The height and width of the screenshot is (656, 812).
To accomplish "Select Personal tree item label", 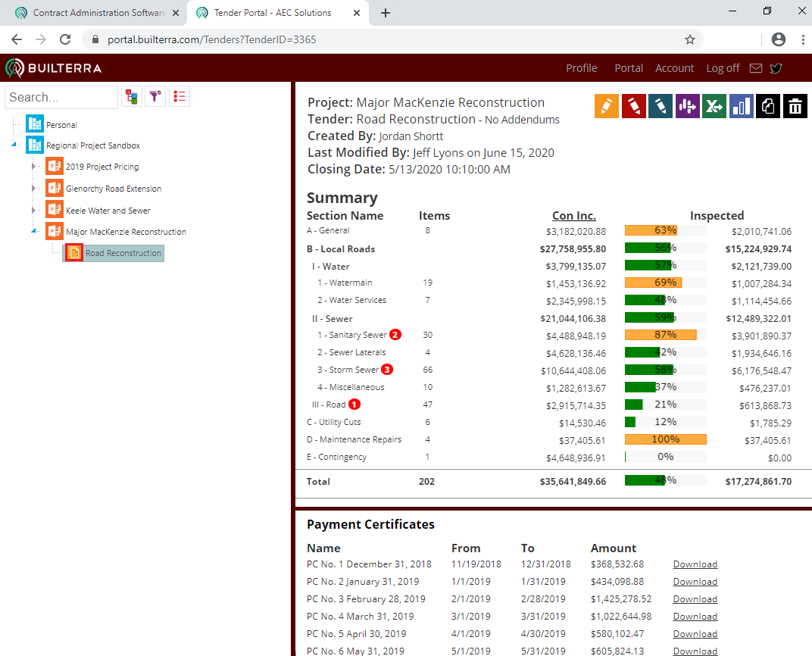I will [61, 125].
